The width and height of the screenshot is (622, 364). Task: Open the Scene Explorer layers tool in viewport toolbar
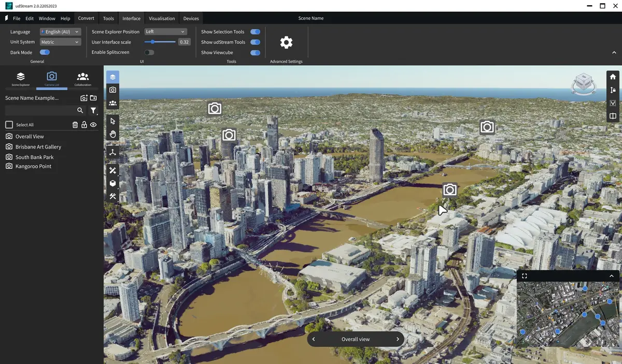(x=112, y=77)
